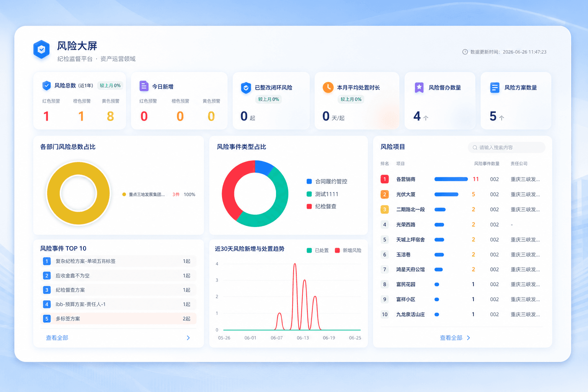Toggle the 纪检督查 legend entry

click(x=322, y=206)
